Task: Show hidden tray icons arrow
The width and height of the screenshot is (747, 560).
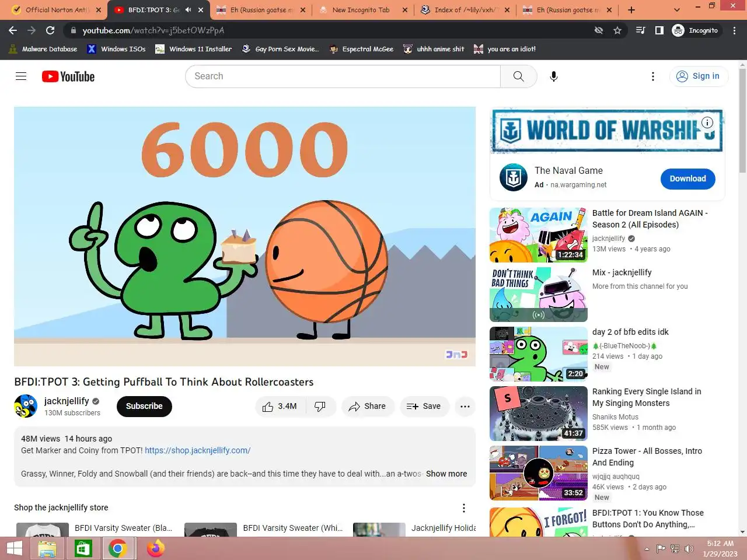Action: pyautogui.click(x=647, y=549)
